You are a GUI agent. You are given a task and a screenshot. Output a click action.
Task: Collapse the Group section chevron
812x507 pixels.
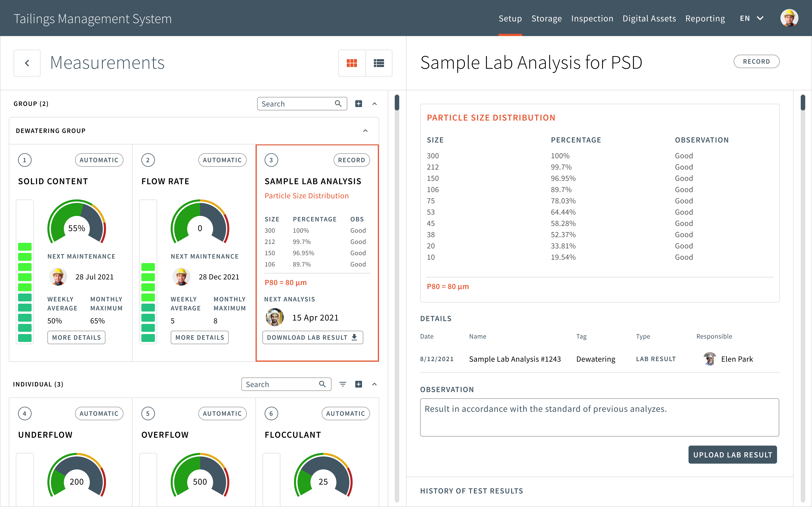coord(374,104)
